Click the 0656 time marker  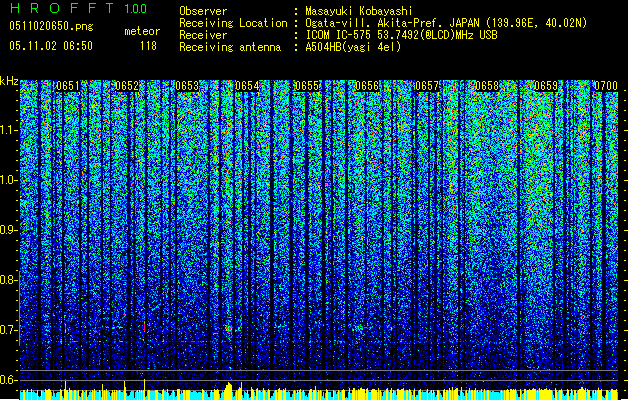(367, 86)
